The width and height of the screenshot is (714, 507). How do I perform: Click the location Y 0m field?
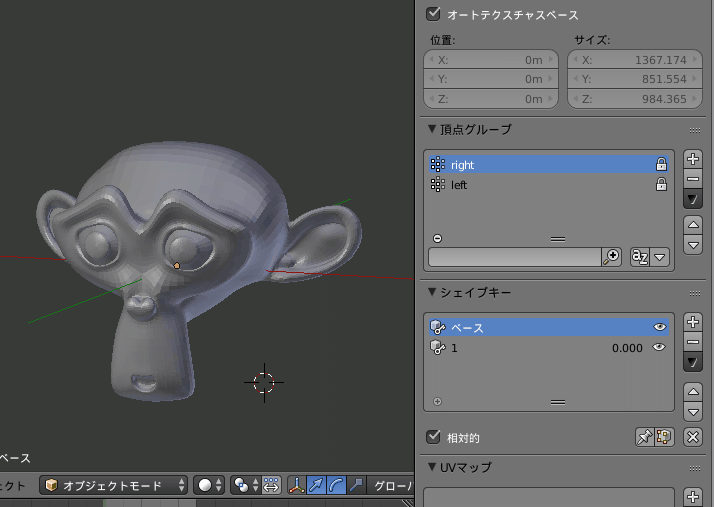click(x=491, y=79)
